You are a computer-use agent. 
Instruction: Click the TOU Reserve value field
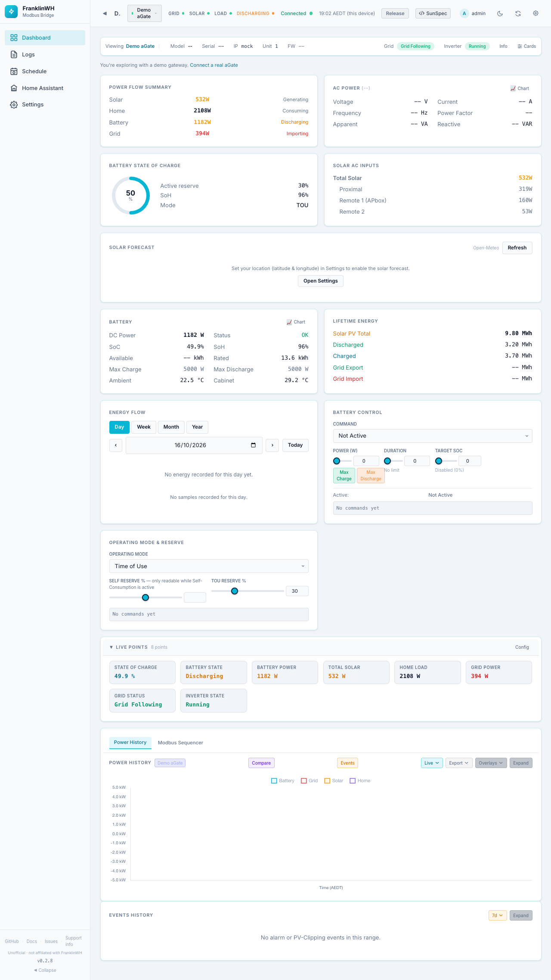[297, 591]
